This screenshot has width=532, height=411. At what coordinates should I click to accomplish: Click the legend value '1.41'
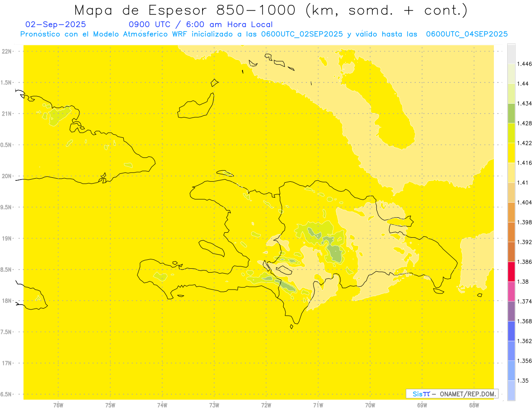523,183
